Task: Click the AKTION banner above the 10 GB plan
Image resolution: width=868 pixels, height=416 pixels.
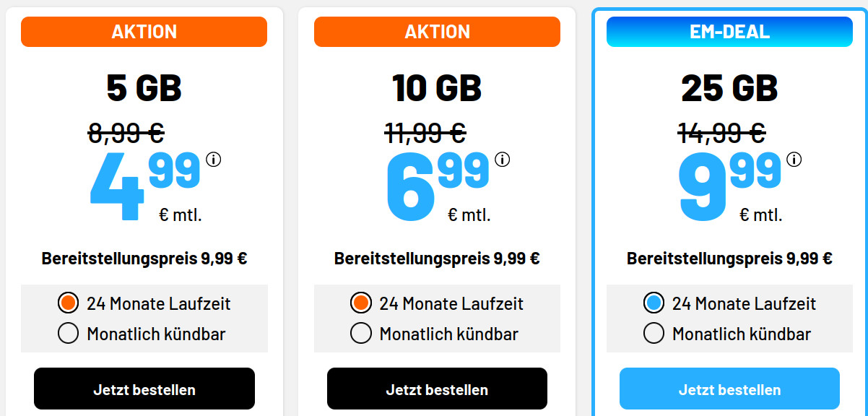Action: 437,31
